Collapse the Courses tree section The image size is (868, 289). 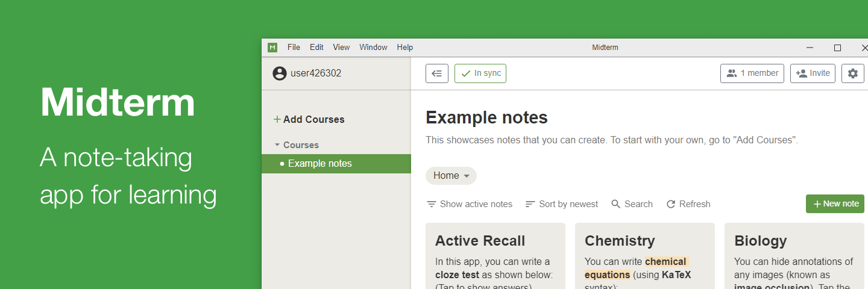click(277, 145)
